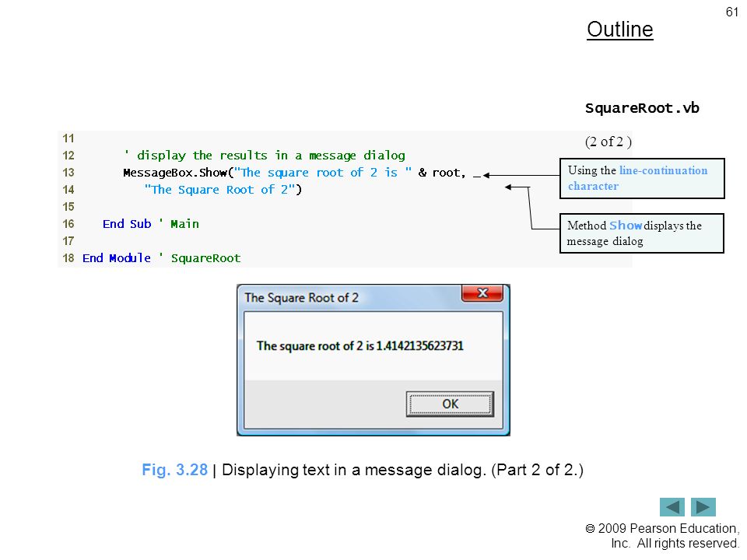Click the '& root,' expression on line 13
The height and width of the screenshot is (560, 747).
coord(442,173)
